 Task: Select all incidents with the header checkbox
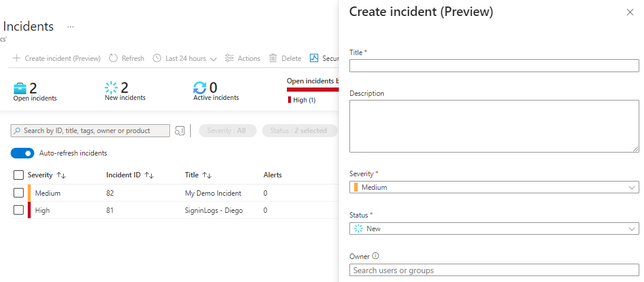(18, 175)
